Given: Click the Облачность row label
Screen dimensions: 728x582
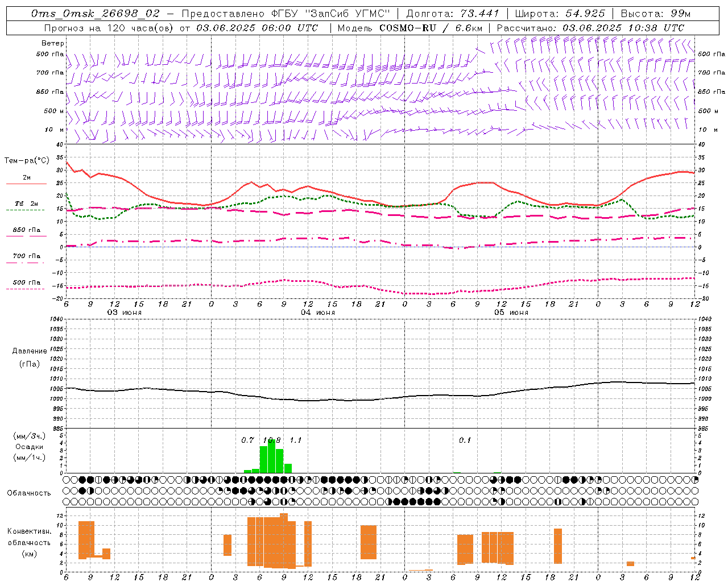Looking at the screenshot, I should [29, 493].
